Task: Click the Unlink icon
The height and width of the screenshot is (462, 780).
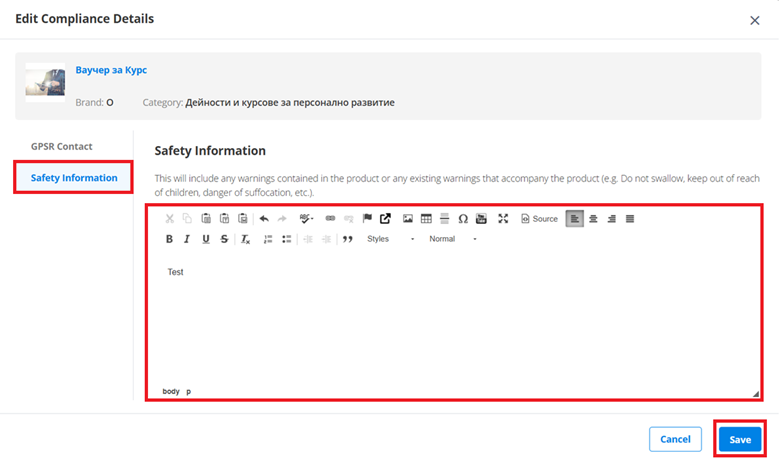Action: click(348, 219)
